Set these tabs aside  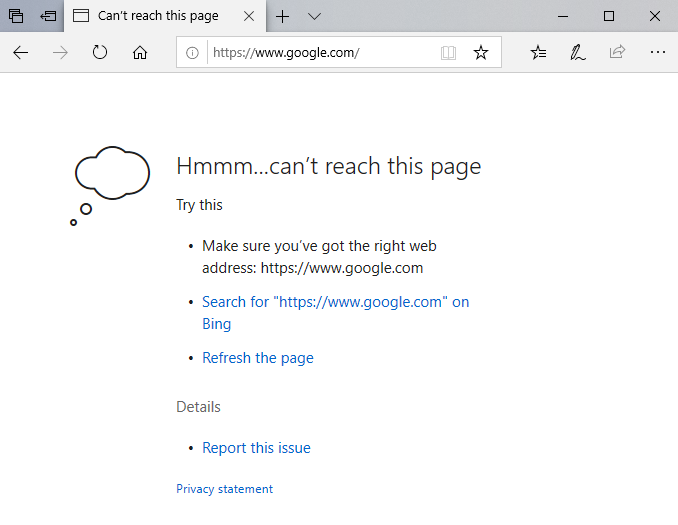(48, 16)
